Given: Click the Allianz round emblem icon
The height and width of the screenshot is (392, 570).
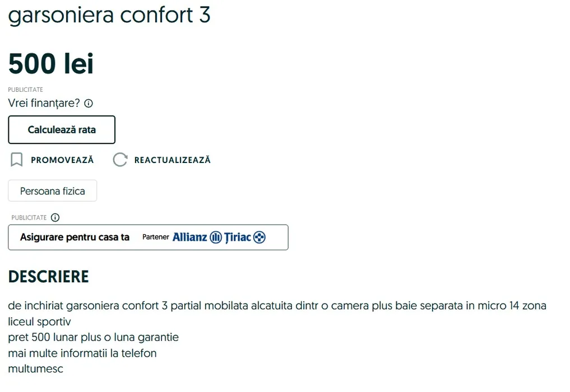Looking at the screenshot, I should [x=216, y=237].
